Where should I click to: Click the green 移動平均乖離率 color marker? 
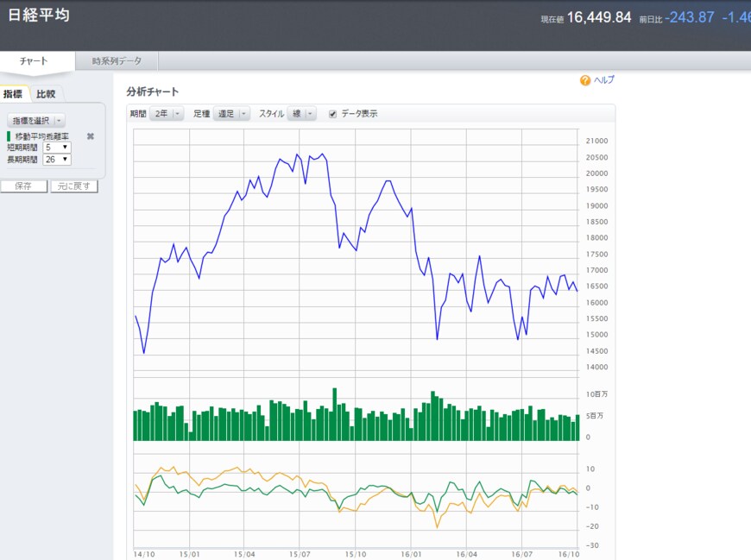[x=9, y=136]
